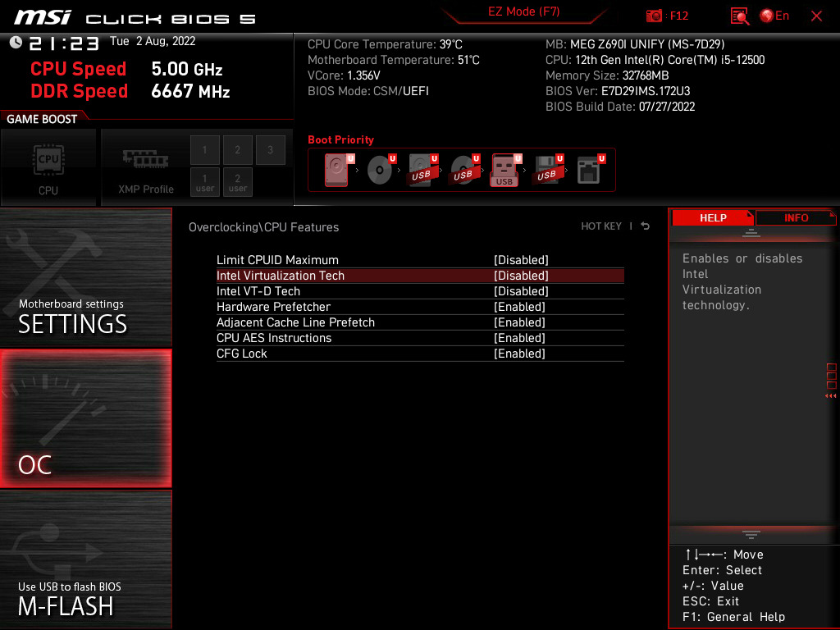Select XMP profile 3
The width and height of the screenshot is (840, 630).
click(271, 149)
